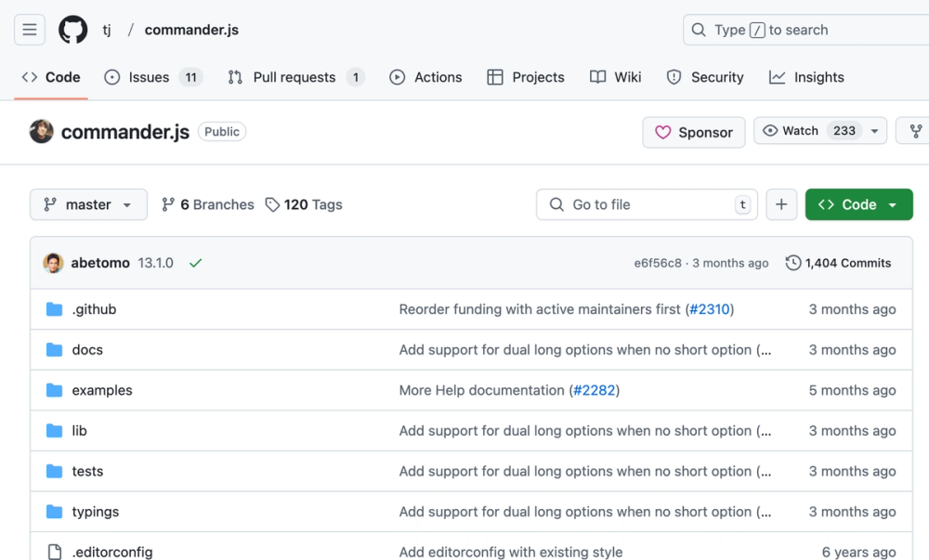This screenshot has width=929, height=560.
Task: Go to GitHub homepage via Octocat logo
Action: [x=72, y=30]
